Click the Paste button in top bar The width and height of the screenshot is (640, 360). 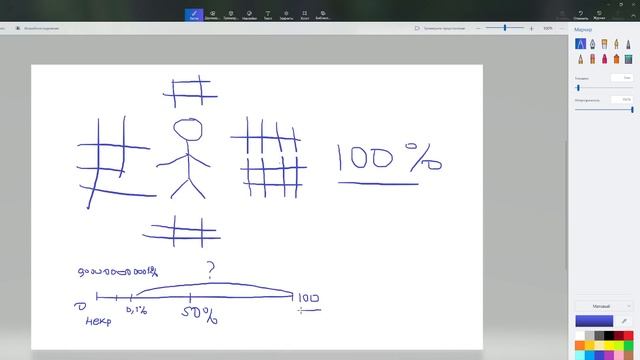tap(562, 15)
